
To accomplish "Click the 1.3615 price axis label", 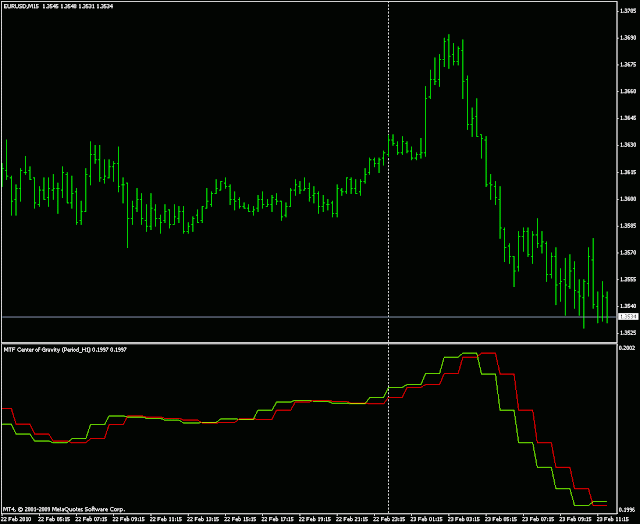I will pyautogui.click(x=628, y=172).
